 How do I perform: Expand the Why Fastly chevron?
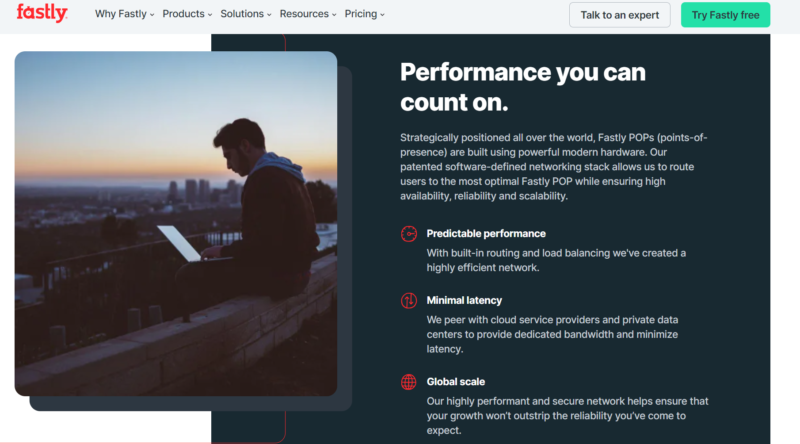point(152,15)
